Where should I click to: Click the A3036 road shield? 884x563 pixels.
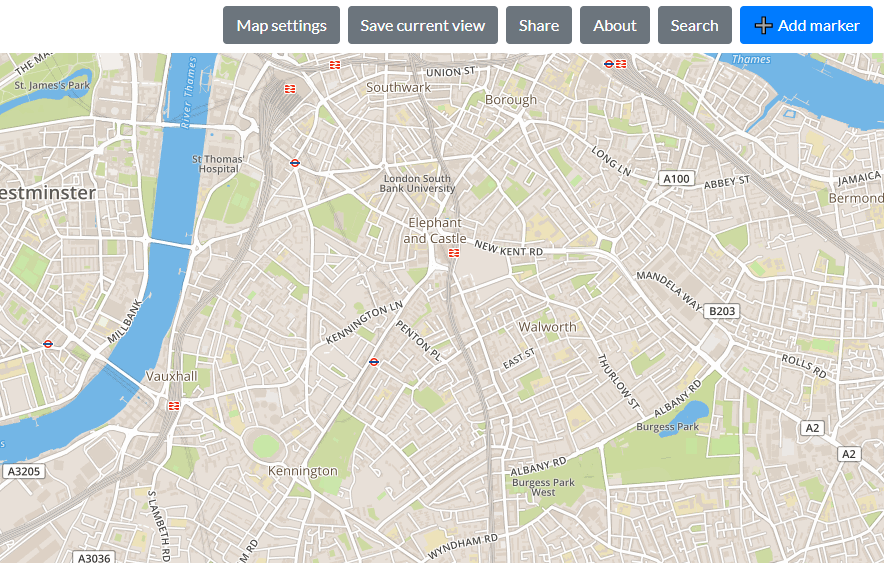point(94,557)
